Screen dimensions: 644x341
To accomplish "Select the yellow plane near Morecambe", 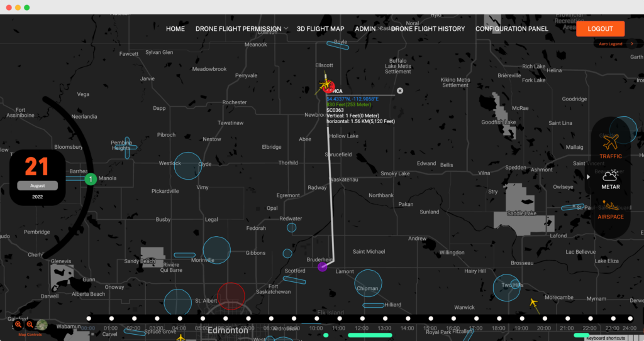I will 533,303.
